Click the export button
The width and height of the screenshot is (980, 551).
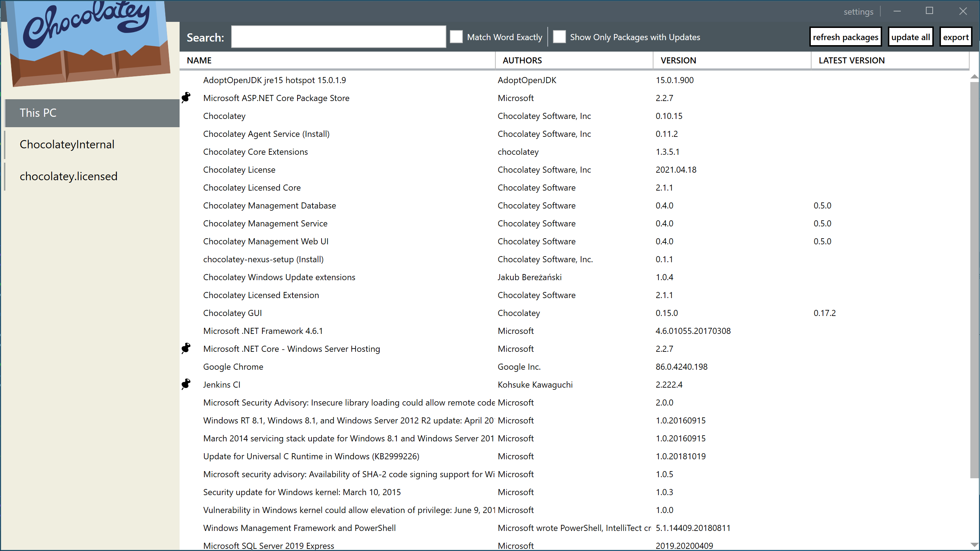[x=955, y=37]
